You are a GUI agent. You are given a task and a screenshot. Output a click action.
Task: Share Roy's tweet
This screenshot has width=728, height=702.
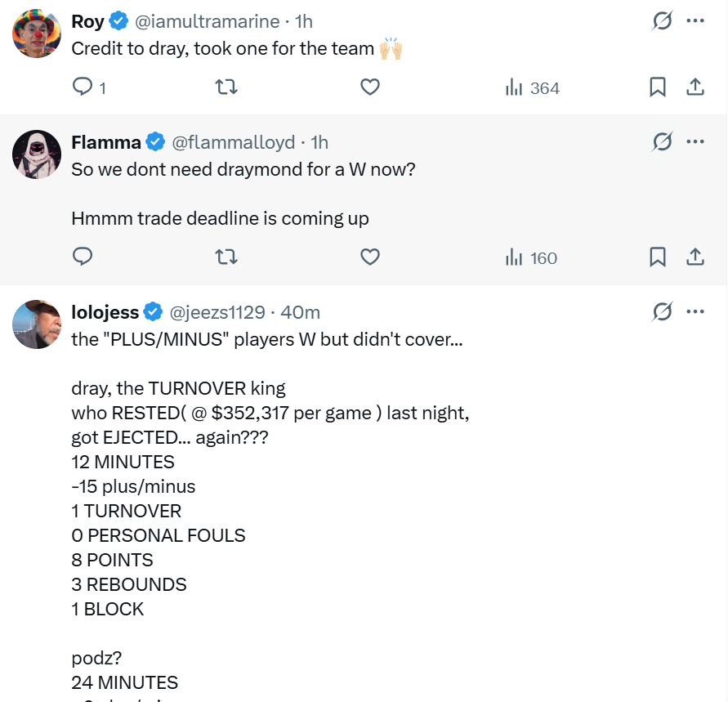(695, 87)
